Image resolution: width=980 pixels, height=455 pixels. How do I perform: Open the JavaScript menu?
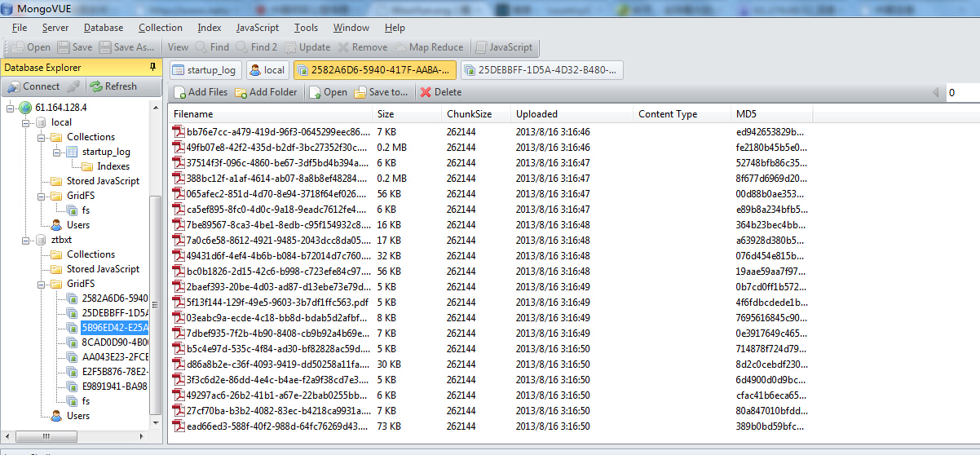[x=258, y=28]
